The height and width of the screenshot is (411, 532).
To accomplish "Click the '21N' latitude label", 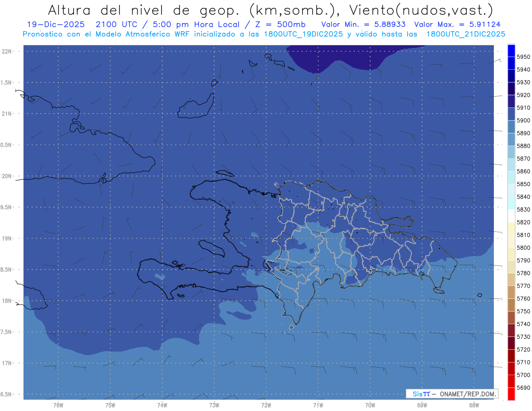I will click(x=7, y=114).
